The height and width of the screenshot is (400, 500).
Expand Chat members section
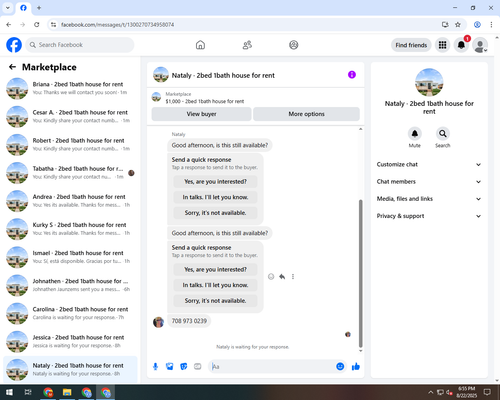point(429,182)
